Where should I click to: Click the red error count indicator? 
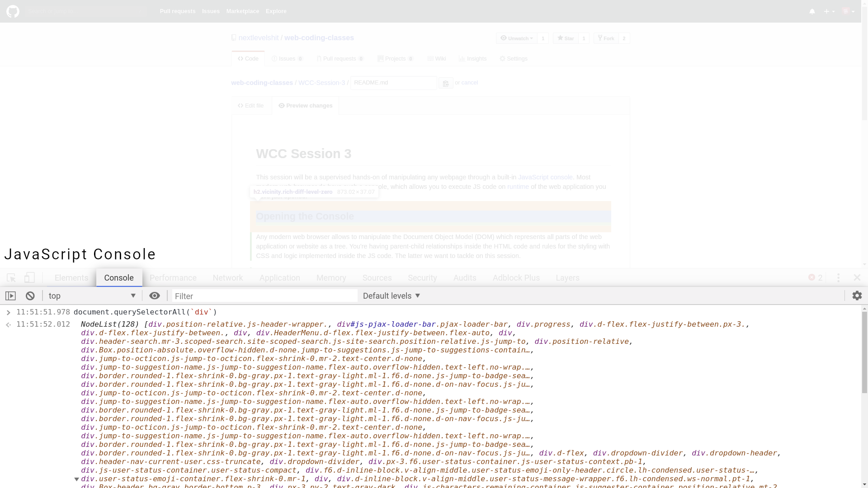(816, 277)
